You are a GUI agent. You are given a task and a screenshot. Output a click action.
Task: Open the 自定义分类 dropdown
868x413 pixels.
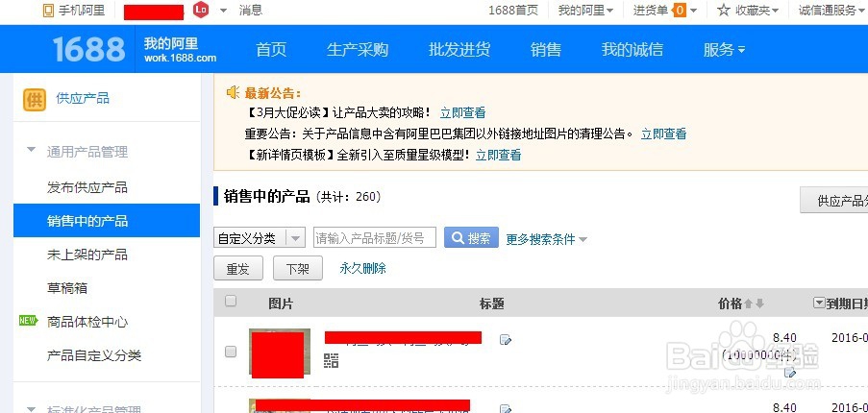pos(260,238)
